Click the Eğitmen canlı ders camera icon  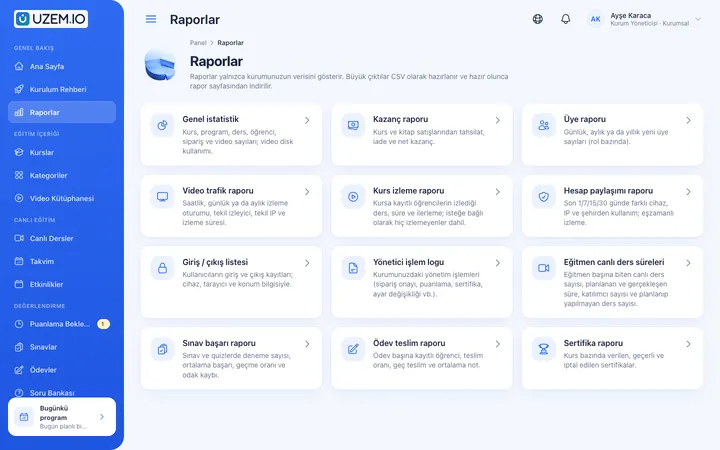click(x=544, y=268)
